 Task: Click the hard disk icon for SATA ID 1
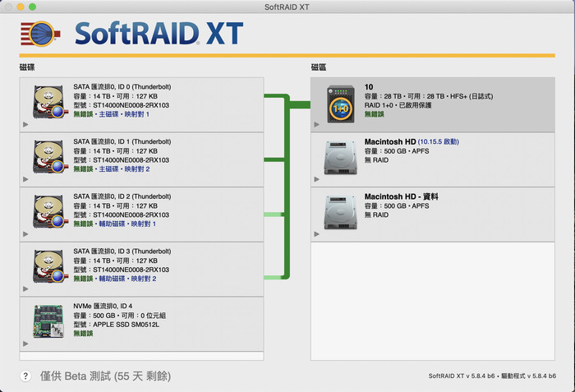coord(50,157)
